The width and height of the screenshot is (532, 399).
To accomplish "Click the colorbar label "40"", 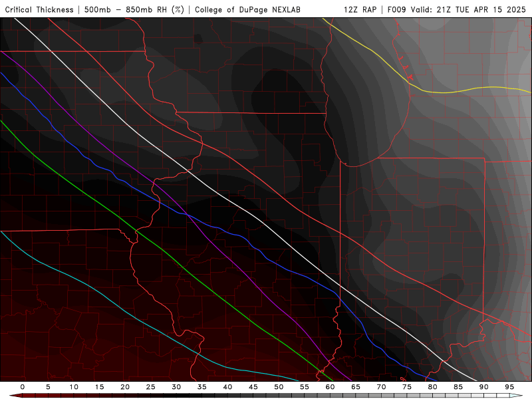I will 227,387.
